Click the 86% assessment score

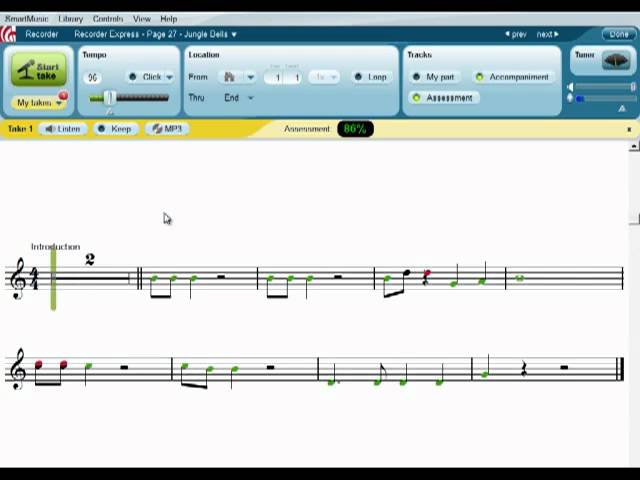pyautogui.click(x=355, y=129)
